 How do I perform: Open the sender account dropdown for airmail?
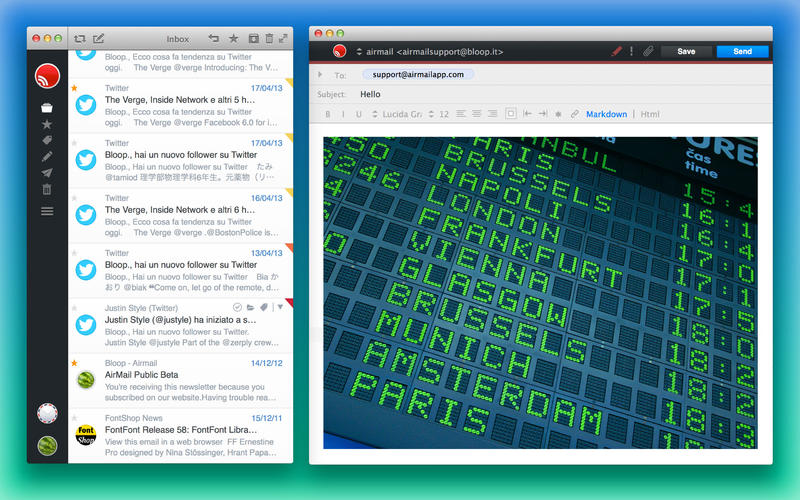(x=359, y=52)
